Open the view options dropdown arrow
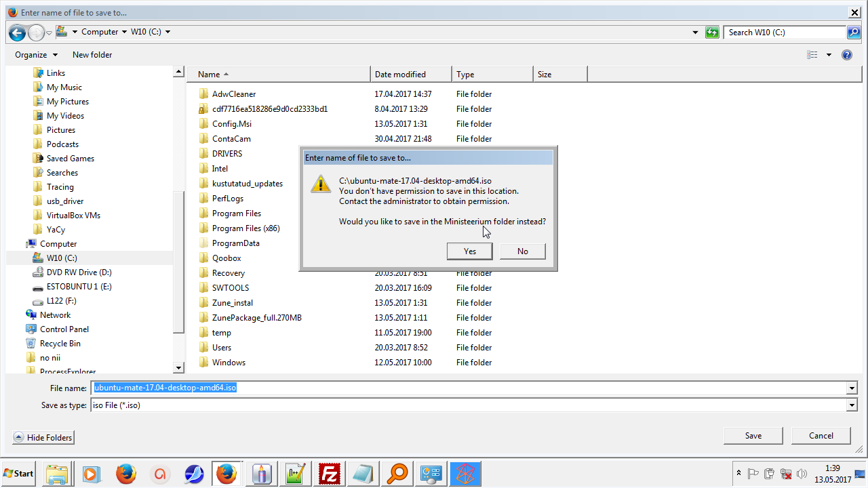 829,55
